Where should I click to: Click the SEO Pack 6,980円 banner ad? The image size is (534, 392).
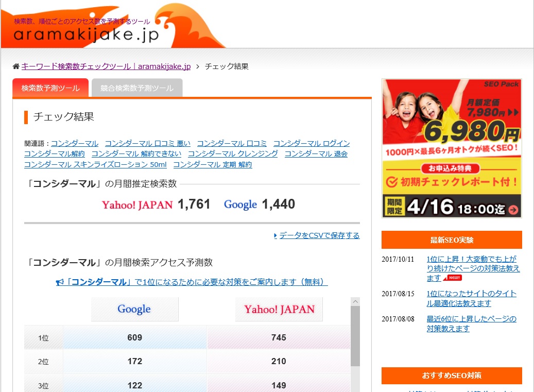click(x=452, y=148)
